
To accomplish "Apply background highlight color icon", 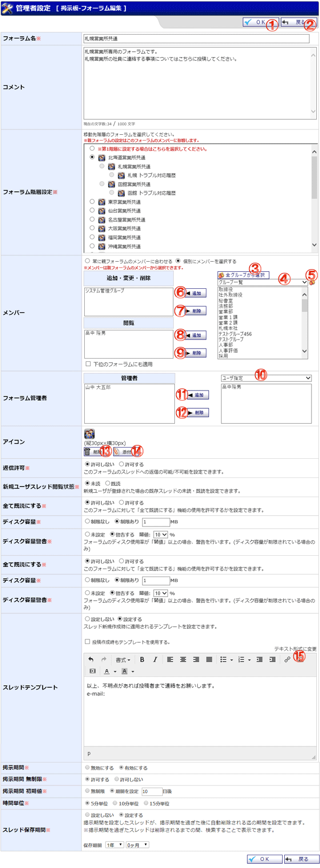I will [x=124, y=671].
